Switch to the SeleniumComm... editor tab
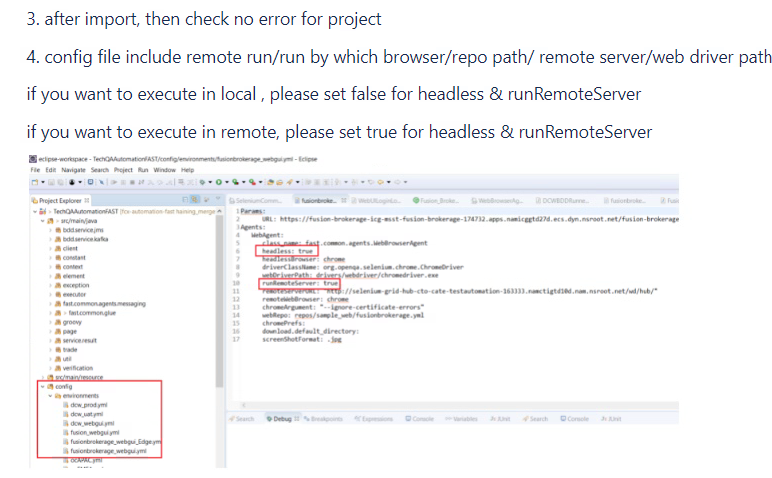This screenshot has width=772, height=478. 256,200
